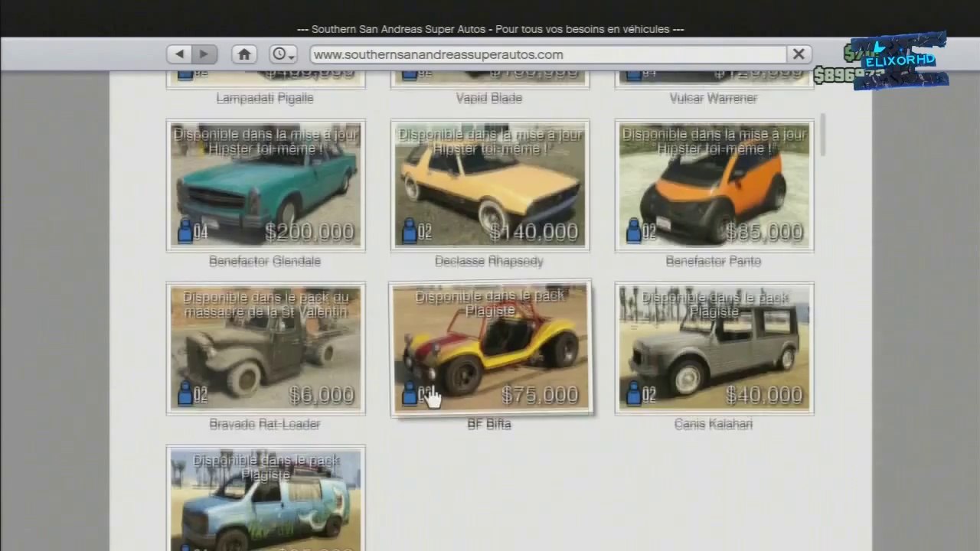Go forward with the browser forward arrow
980x551 pixels.
click(x=204, y=54)
